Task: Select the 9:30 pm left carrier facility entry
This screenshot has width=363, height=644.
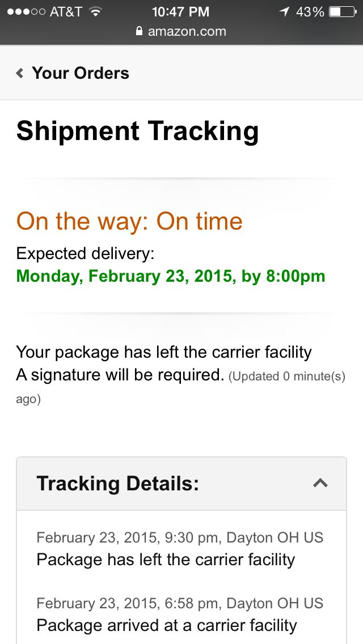Action: (x=179, y=549)
